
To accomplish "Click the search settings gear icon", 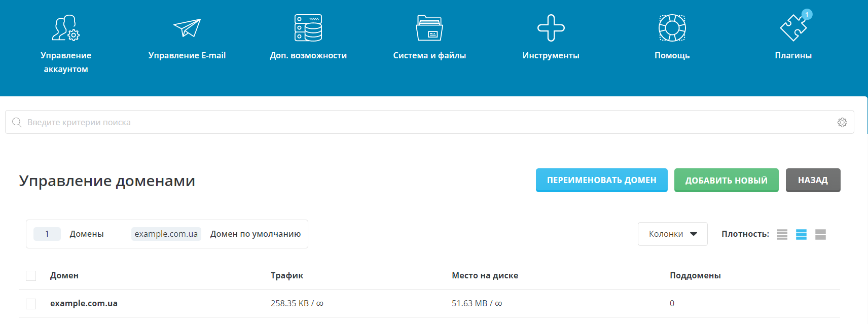I will [842, 122].
